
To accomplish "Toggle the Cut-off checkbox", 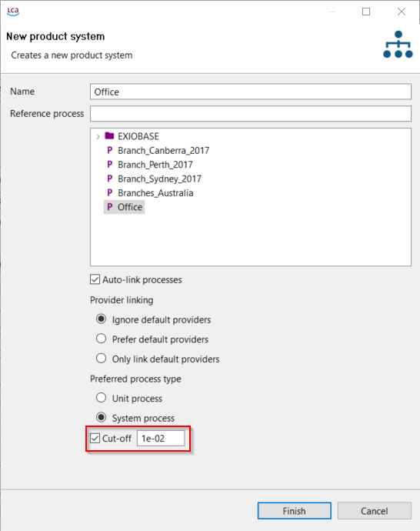I will [x=95, y=438].
